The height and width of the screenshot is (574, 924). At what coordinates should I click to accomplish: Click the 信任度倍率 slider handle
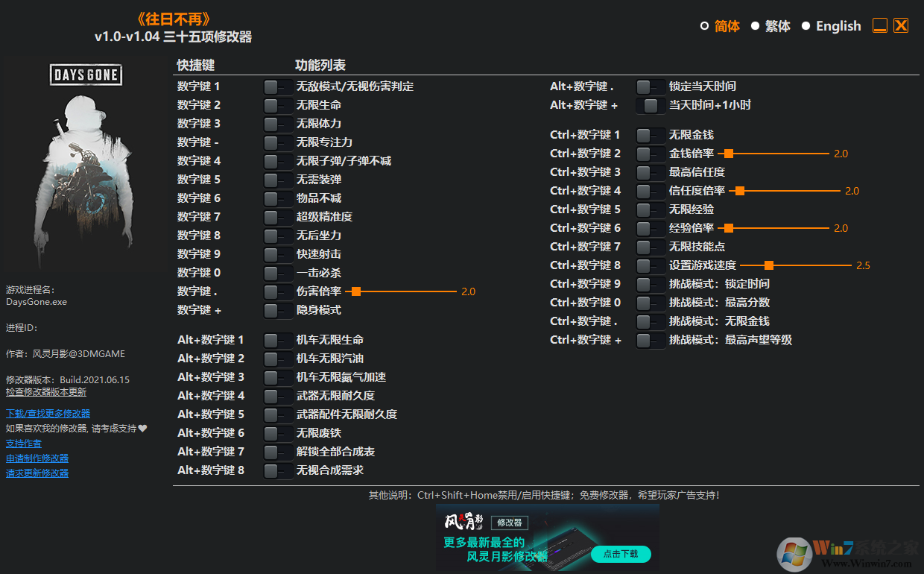(x=740, y=191)
